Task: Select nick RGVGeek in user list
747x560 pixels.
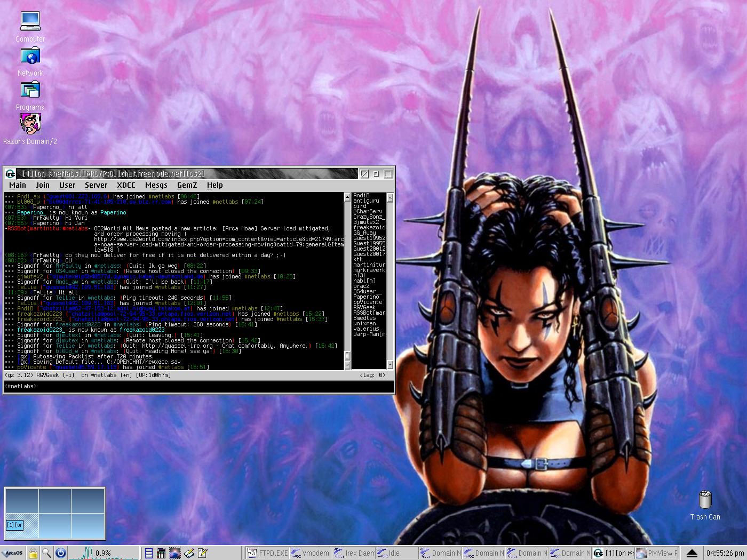Action: [364, 308]
